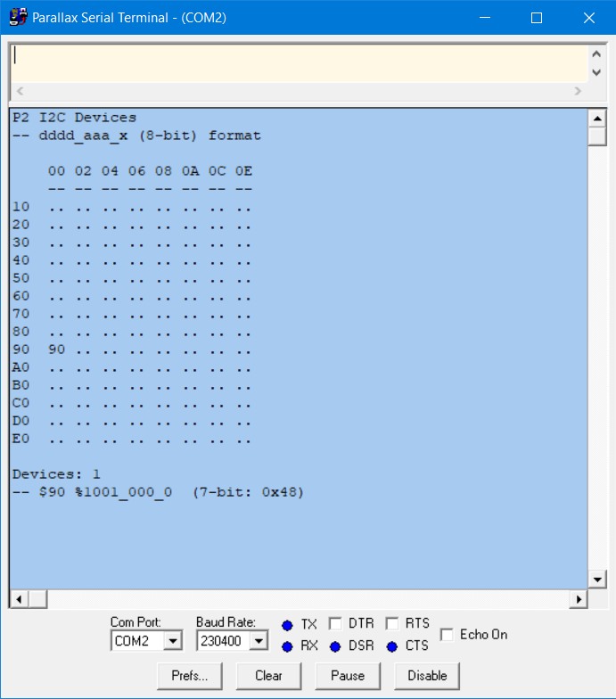Open the Prefs... dialog

(189, 676)
